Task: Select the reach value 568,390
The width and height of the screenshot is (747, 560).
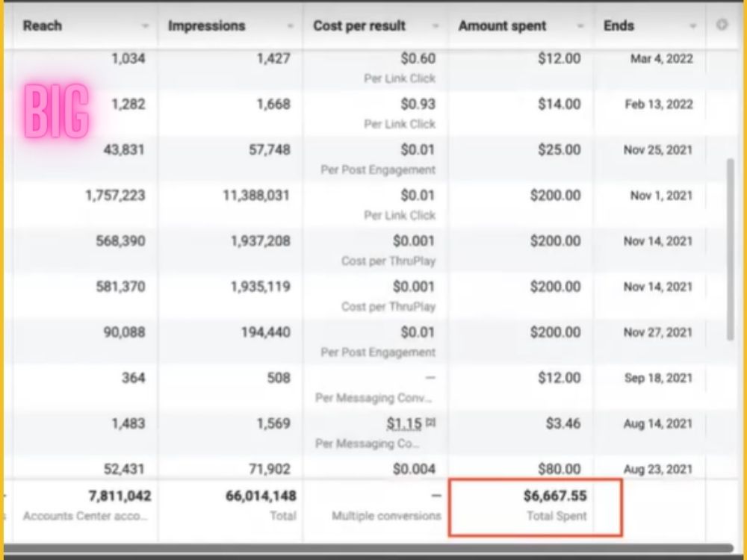Action: coord(120,241)
